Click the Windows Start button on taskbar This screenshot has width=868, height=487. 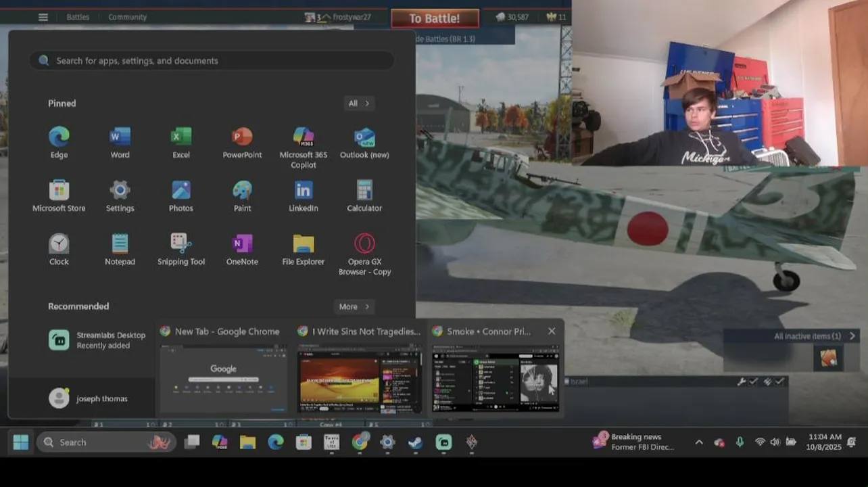pos(20,442)
